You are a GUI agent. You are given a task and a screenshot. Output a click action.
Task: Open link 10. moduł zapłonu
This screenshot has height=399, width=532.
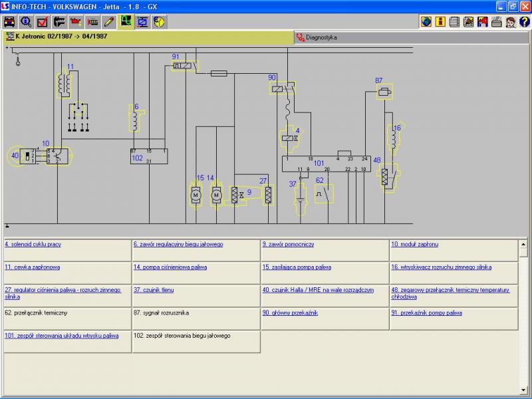click(414, 244)
